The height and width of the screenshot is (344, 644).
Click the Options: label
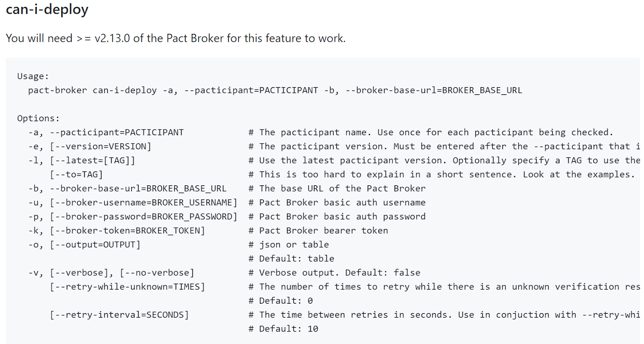pyautogui.click(x=38, y=118)
